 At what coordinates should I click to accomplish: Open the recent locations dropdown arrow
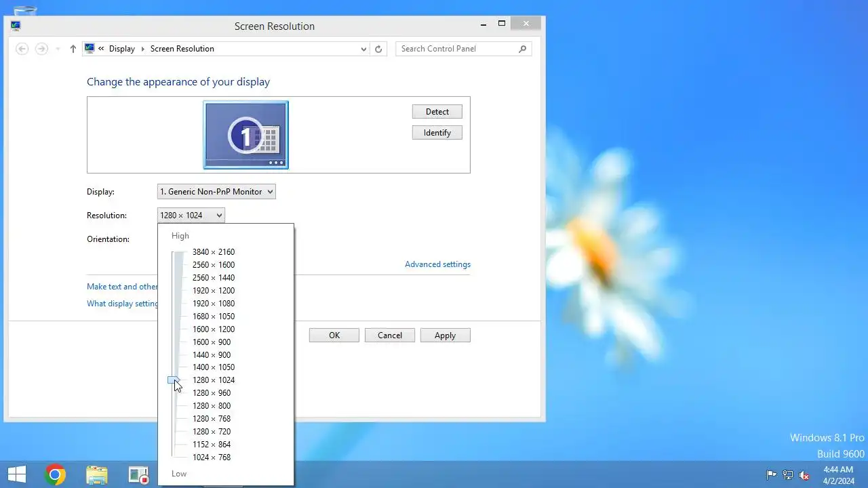pyautogui.click(x=58, y=49)
